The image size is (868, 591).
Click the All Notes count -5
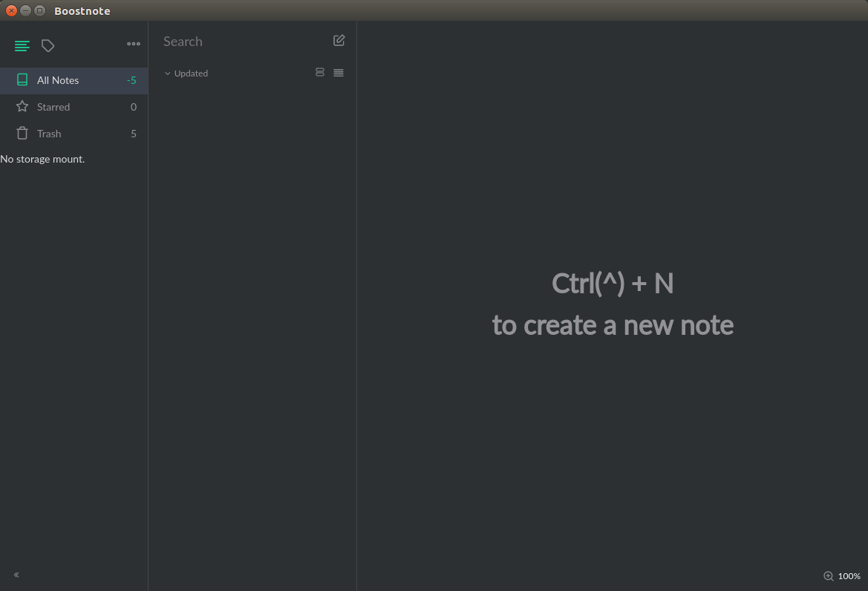(131, 80)
